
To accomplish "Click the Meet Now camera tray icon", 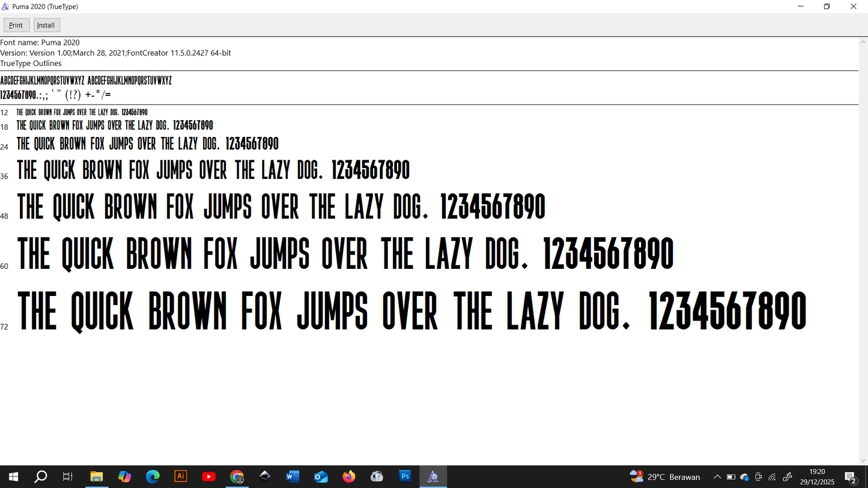I will [x=759, y=477].
